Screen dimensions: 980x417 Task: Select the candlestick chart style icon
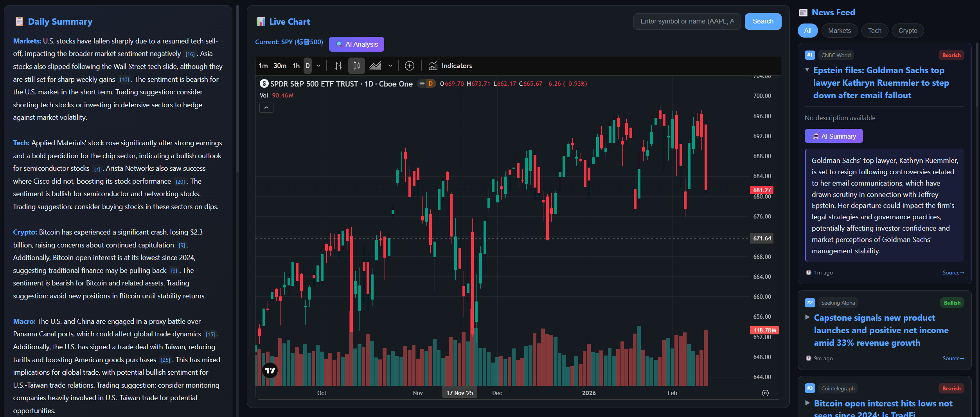pyautogui.click(x=356, y=66)
